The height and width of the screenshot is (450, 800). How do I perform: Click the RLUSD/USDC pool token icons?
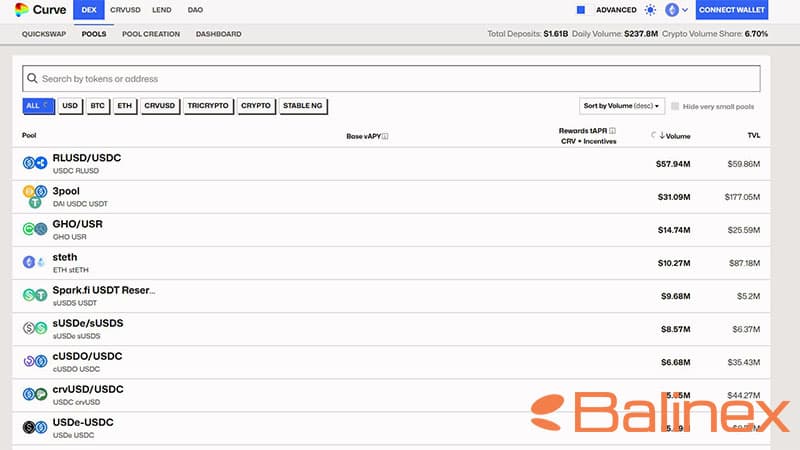(35, 163)
